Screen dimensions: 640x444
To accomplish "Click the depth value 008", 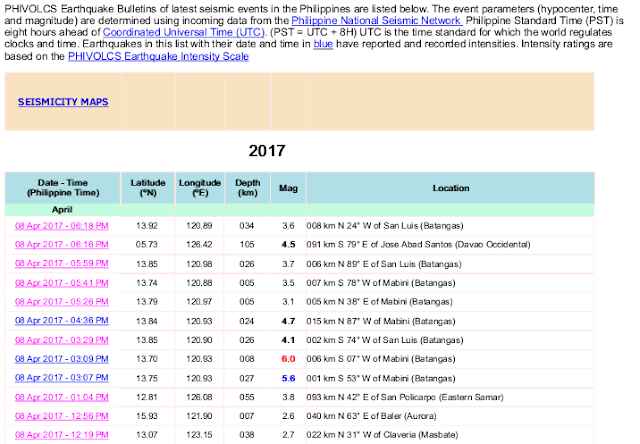I will (x=247, y=359).
